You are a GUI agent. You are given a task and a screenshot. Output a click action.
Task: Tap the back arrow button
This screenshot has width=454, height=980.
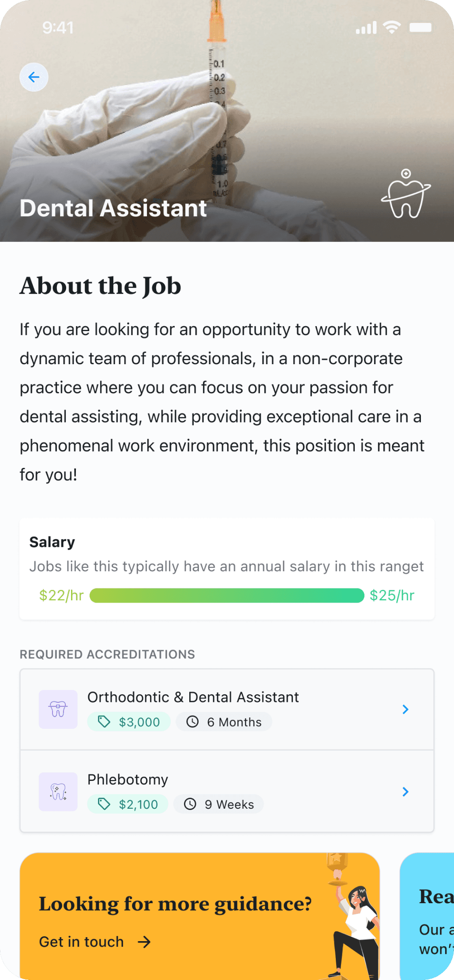[34, 77]
